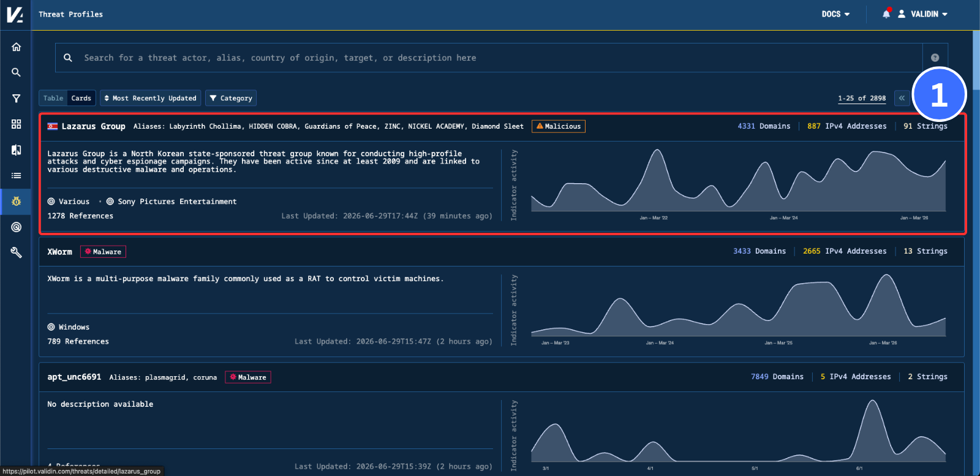The height and width of the screenshot is (476, 980).
Task: Select the threat bug sidebar icon
Action: click(x=16, y=201)
